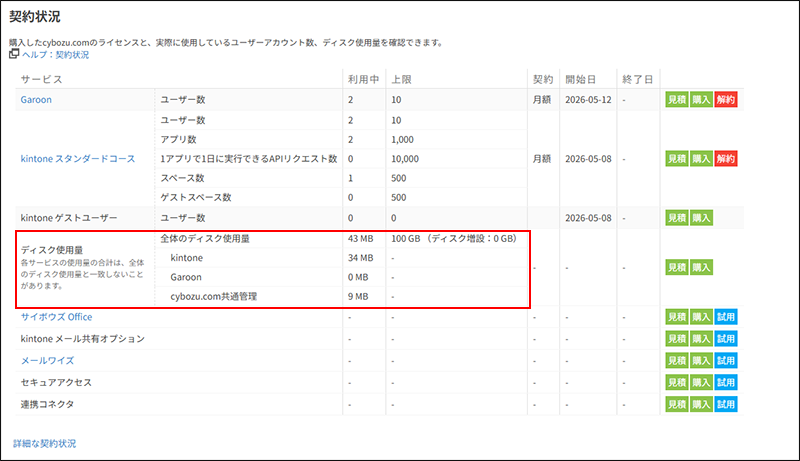Image resolution: width=800 pixels, height=461 pixels.
Task: Click 購入 for kintone メール共有オプション
Action: tap(701, 339)
